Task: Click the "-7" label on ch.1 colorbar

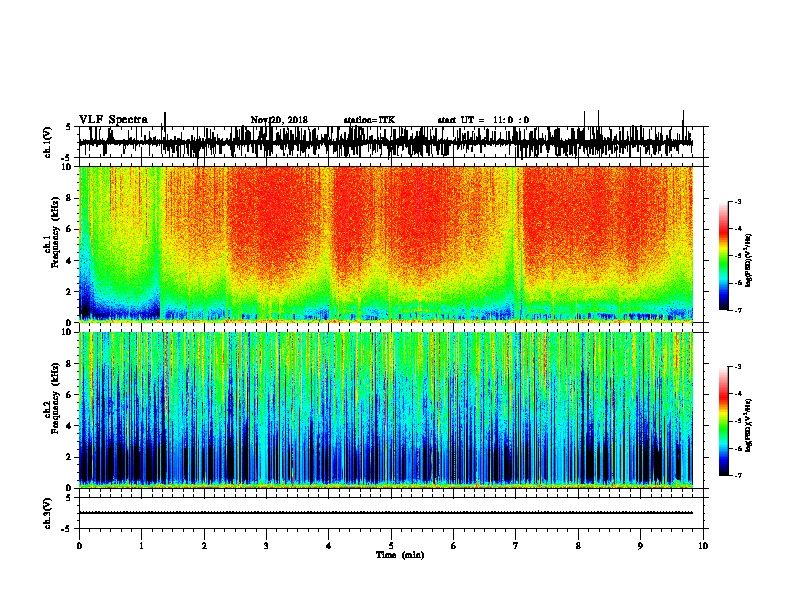Action: click(x=737, y=310)
